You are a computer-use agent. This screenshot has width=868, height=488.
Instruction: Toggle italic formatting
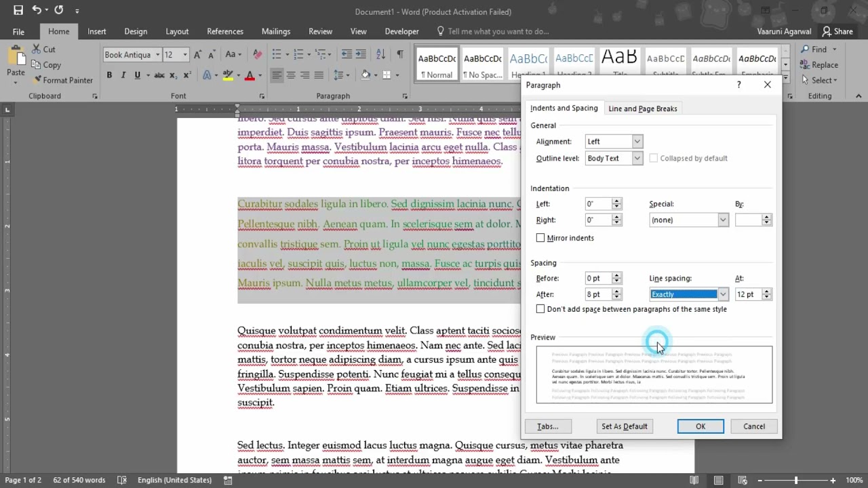122,75
